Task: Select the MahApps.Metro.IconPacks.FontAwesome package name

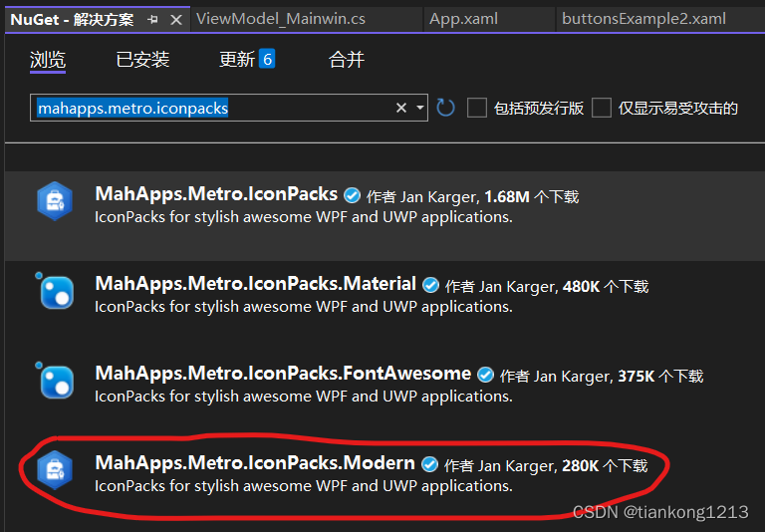Action: point(283,374)
